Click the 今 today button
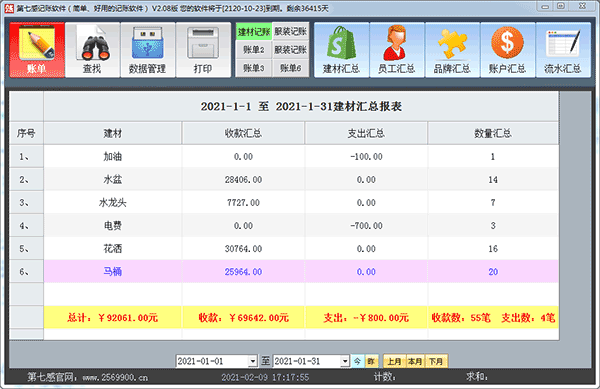The height and width of the screenshot is (389, 600). pos(357,361)
